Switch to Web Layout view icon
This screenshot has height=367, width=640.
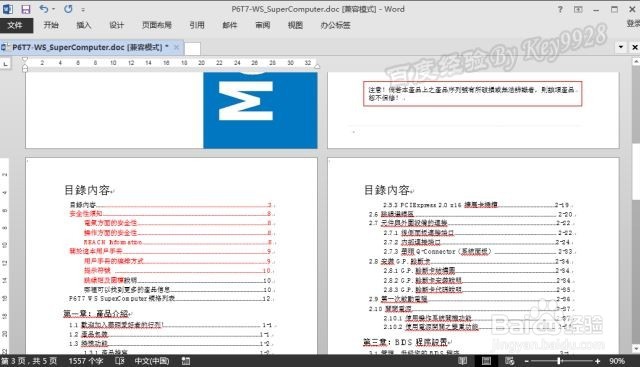(510, 361)
